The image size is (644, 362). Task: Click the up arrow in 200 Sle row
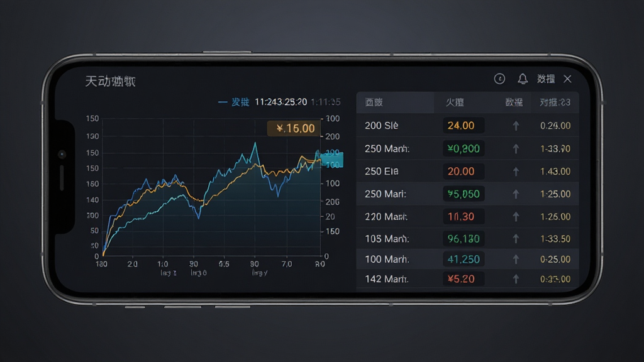click(516, 126)
